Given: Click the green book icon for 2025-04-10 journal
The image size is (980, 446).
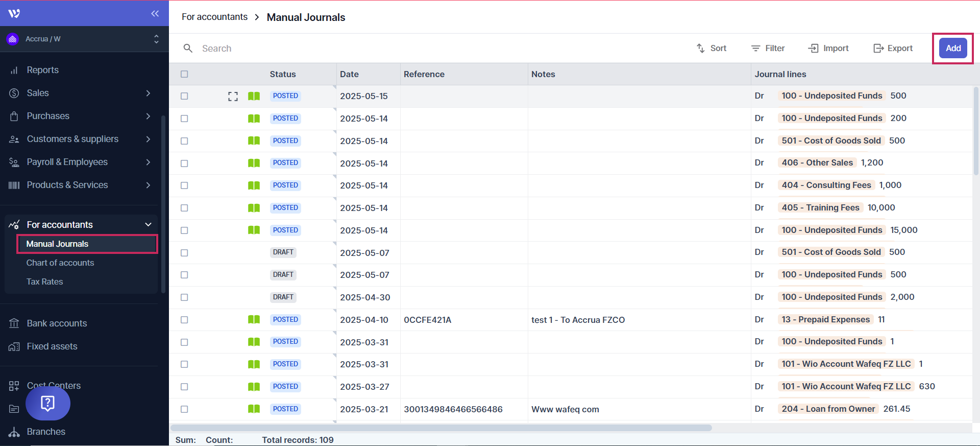Looking at the screenshot, I should 254,320.
